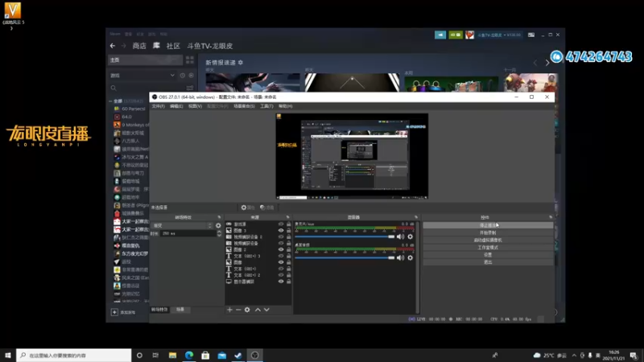Adjust transition duration stepper arrows
644x362 pixels.
coord(219,233)
